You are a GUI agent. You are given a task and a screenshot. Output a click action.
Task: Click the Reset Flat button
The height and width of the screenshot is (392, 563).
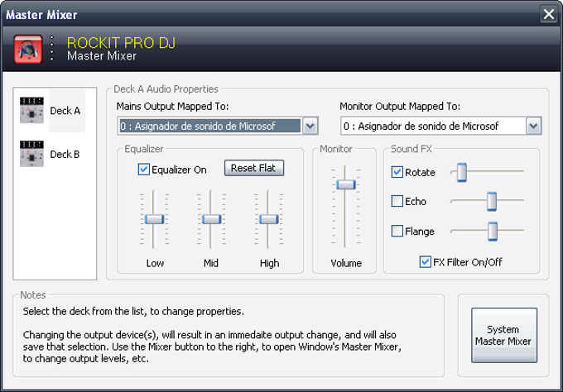(254, 168)
